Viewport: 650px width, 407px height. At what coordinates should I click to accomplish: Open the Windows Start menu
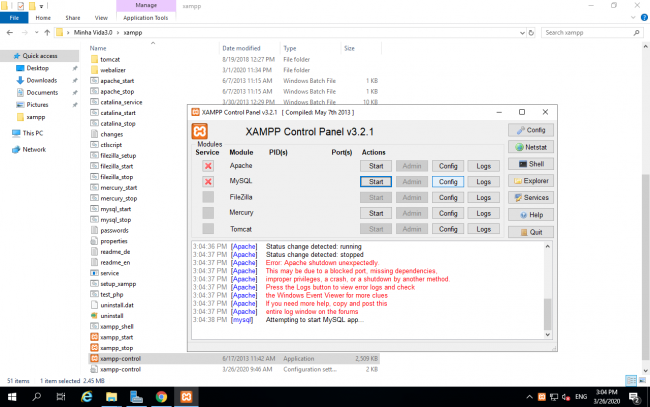pyautogui.click(x=12, y=397)
